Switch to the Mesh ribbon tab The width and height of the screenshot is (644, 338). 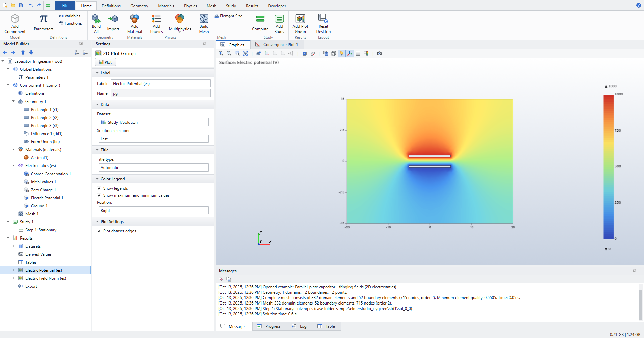[211, 6]
